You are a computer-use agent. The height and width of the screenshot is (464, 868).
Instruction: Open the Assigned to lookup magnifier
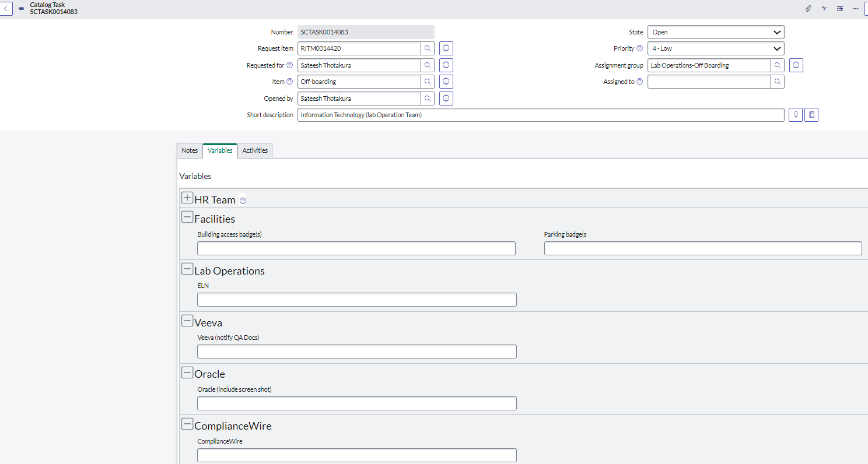click(x=777, y=82)
